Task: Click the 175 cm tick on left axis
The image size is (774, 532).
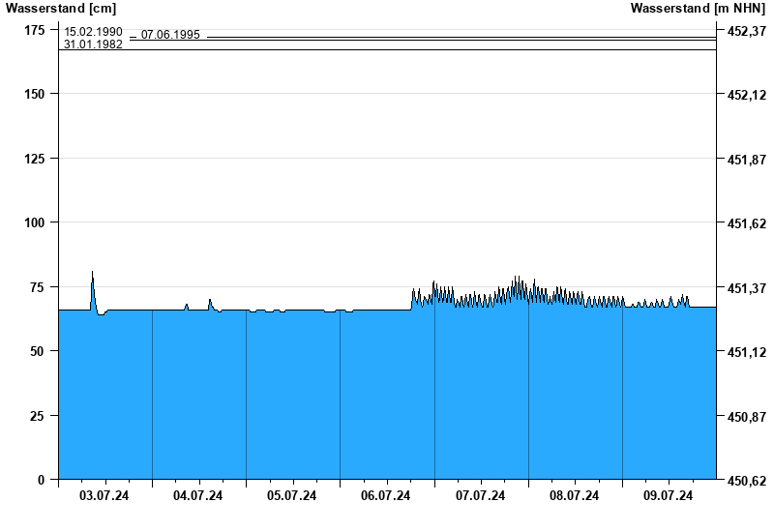Action: tap(34, 30)
